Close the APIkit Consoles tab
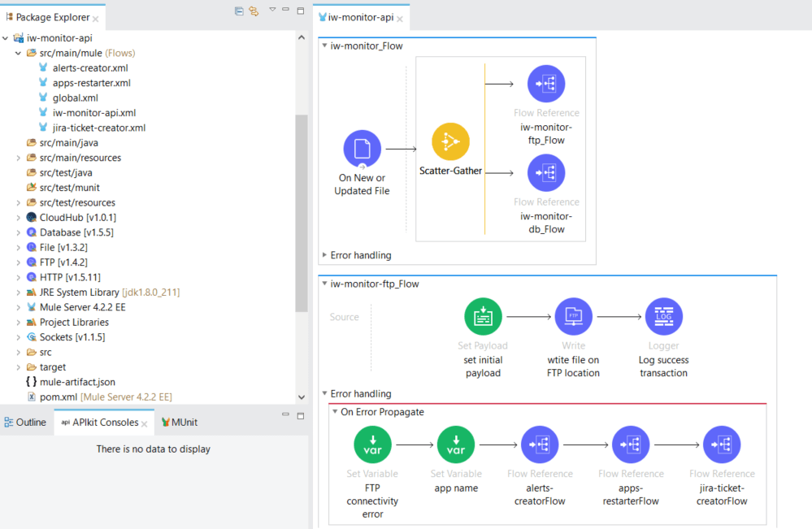Viewport: 812px width, 529px height. (x=145, y=424)
